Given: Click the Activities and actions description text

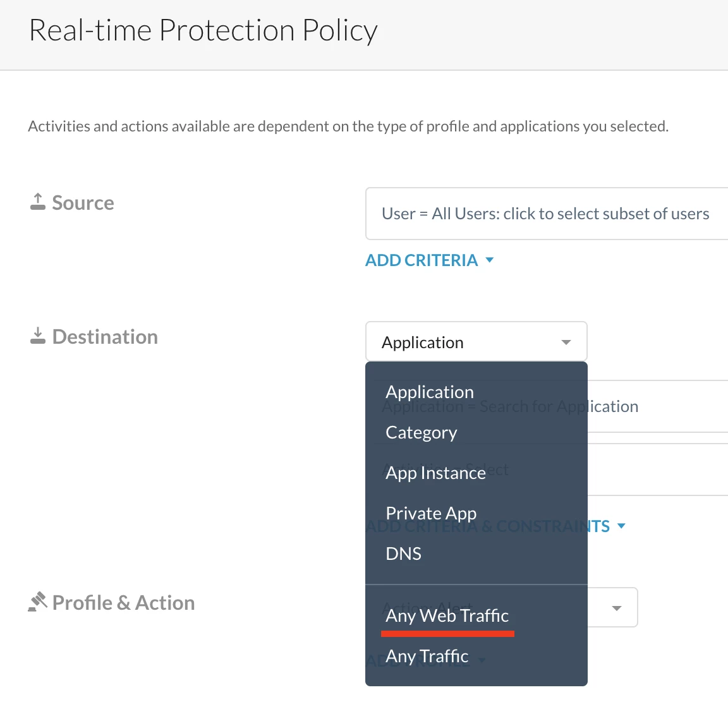Looking at the screenshot, I should point(348,126).
